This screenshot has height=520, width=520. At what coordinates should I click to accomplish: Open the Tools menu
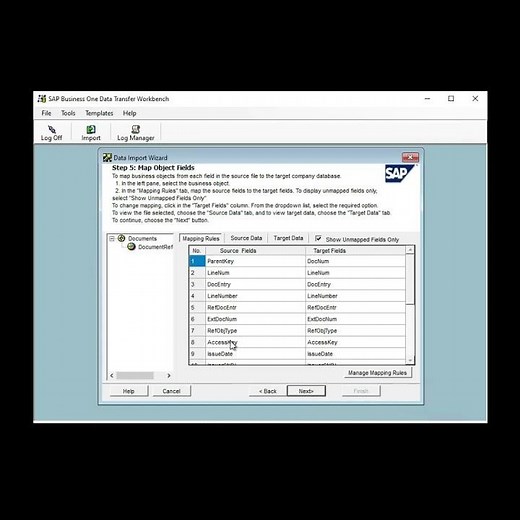coord(68,113)
